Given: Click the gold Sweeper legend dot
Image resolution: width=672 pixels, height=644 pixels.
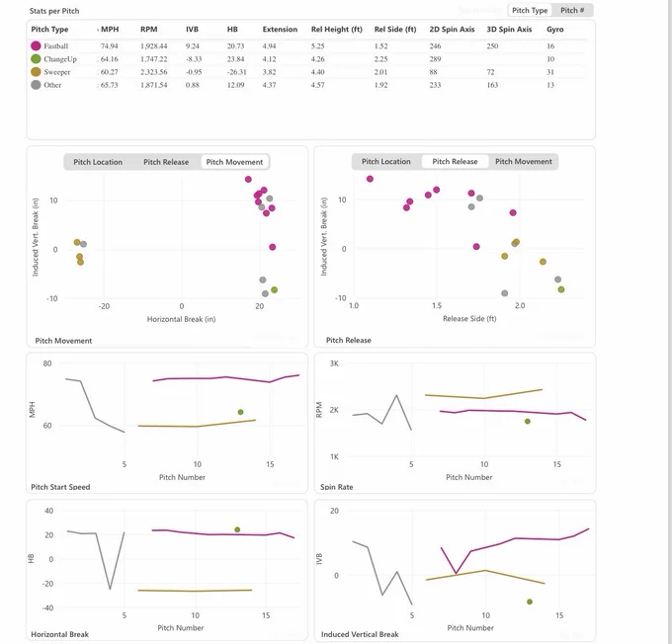Looking at the screenshot, I should pos(36,72).
